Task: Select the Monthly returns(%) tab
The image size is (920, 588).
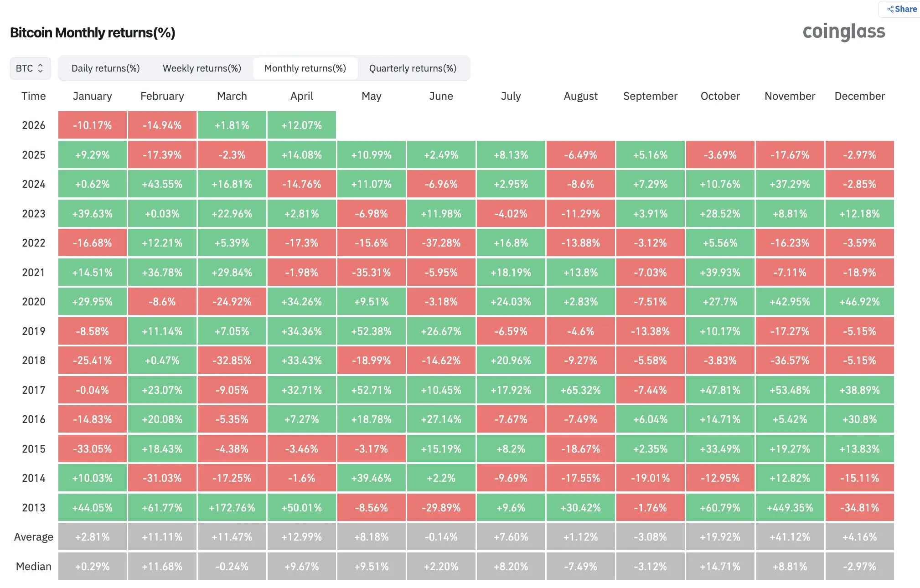Action: [305, 68]
